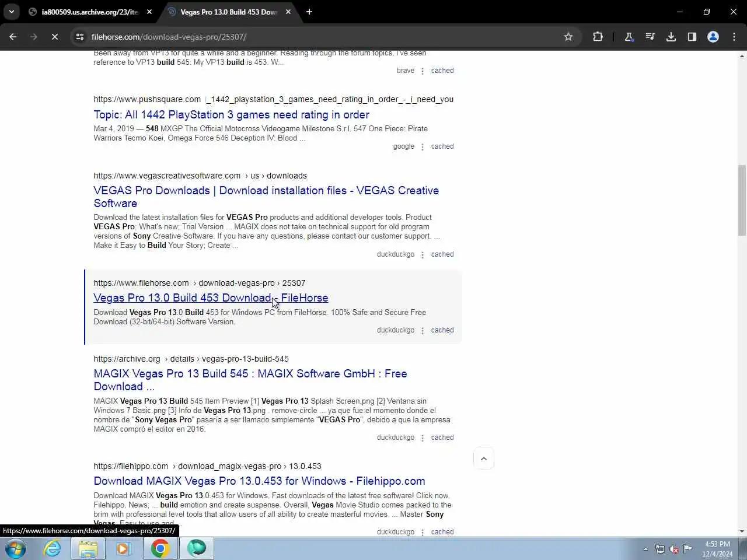Open cached link for Filehippo result
747x560 pixels.
pos(442,532)
